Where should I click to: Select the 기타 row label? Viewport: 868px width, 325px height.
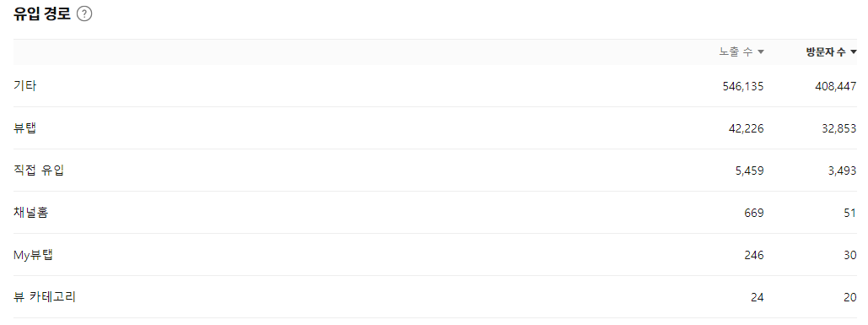[x=25, y=86]
